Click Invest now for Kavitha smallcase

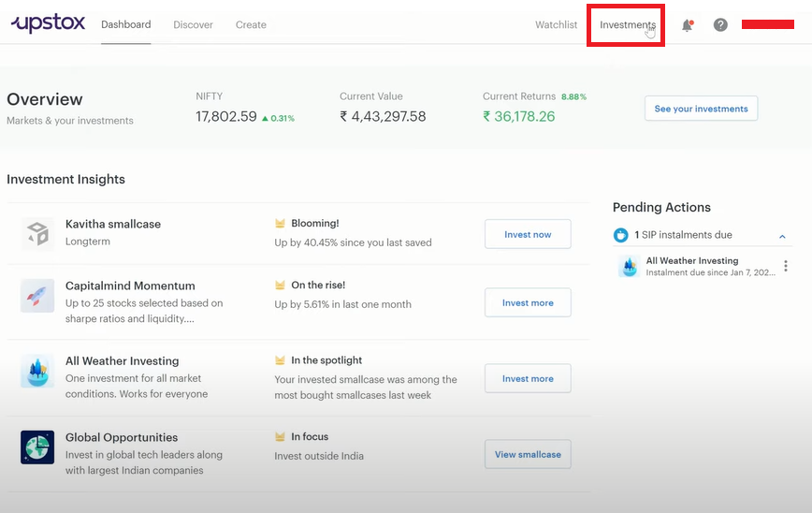click(x=528, y=234)
